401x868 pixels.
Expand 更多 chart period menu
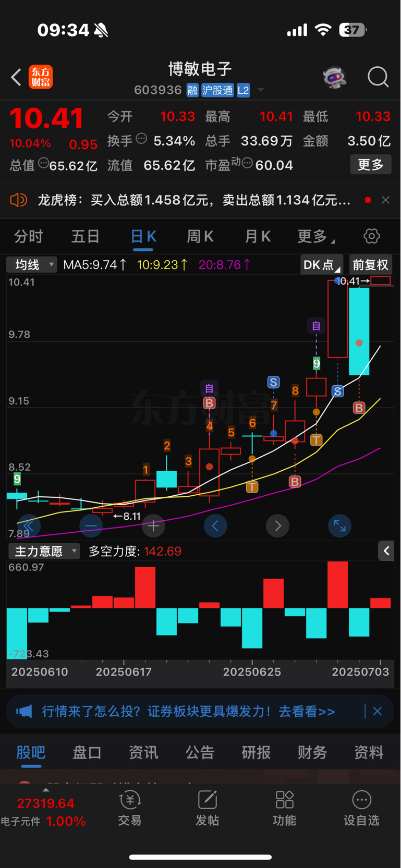[x=315, y=237]
